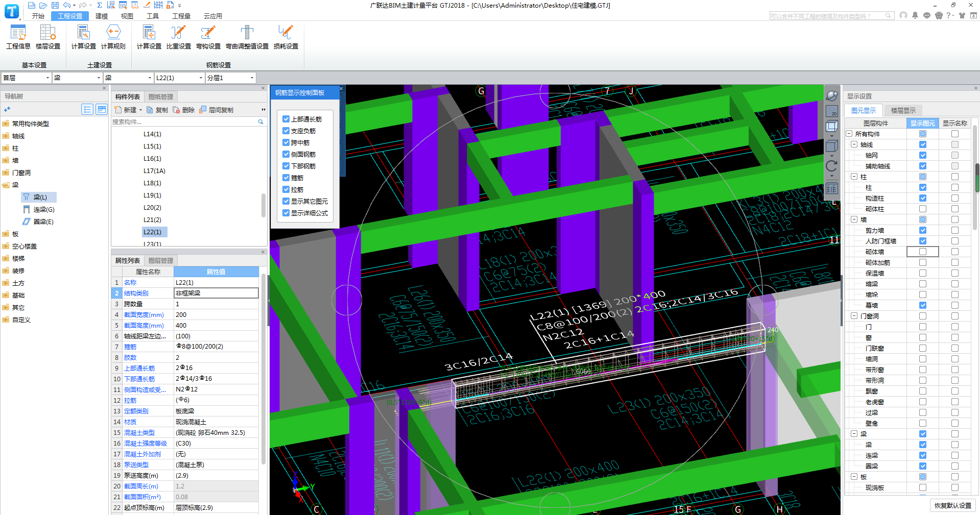Toggle 下部钢筋 checkbox
The height and width of the screenshot is (515, 980).
point(286,166)
